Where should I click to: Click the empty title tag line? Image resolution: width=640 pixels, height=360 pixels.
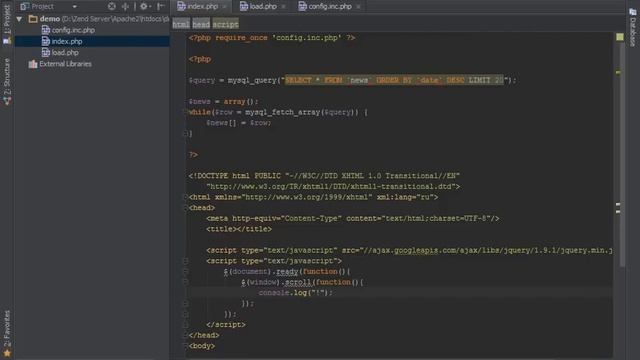pos(239,229)
